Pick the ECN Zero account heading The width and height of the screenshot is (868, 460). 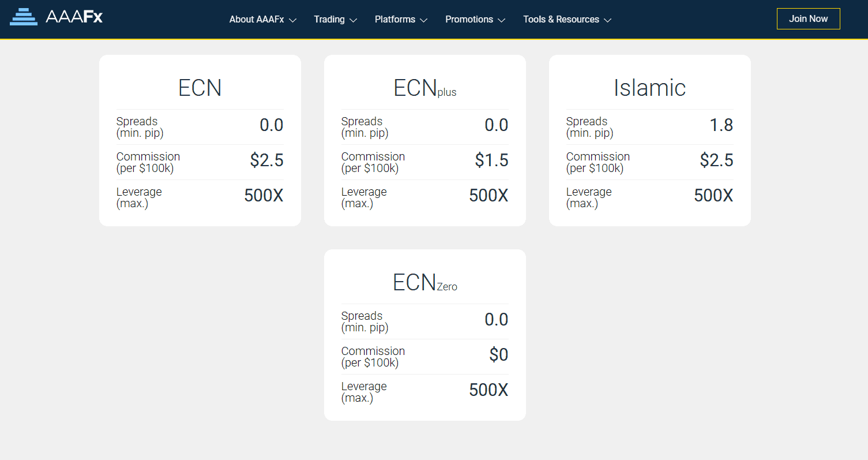[424, 282]
